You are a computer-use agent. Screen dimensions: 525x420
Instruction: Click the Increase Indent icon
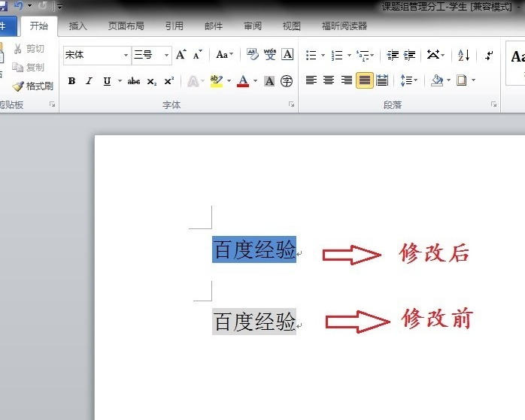[x=409, y=55]
